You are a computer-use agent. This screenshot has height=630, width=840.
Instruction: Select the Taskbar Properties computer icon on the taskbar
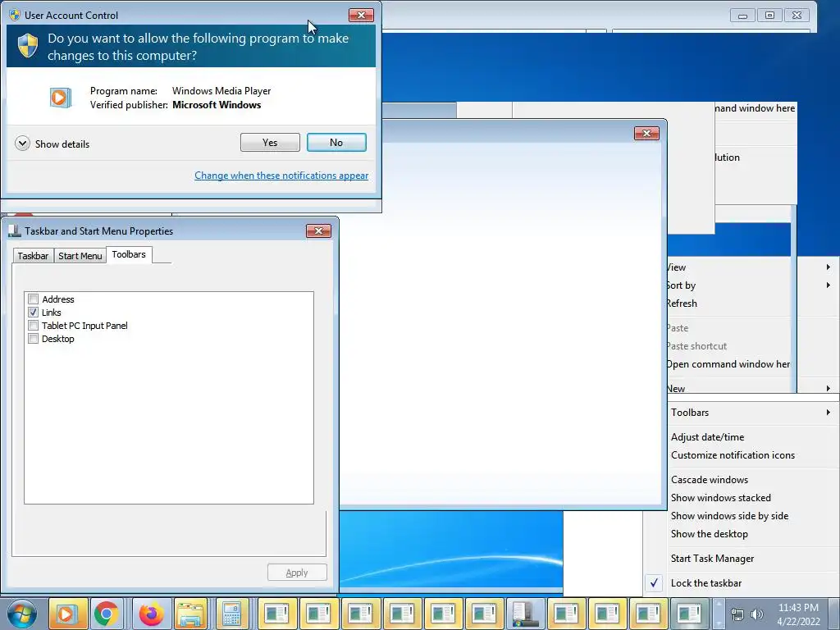[x=525, y=614]
